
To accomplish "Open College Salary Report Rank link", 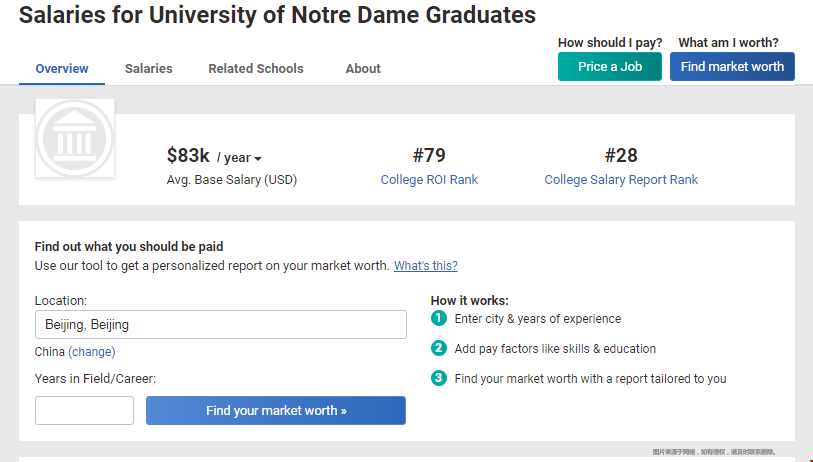I will (x=621, y=180).
